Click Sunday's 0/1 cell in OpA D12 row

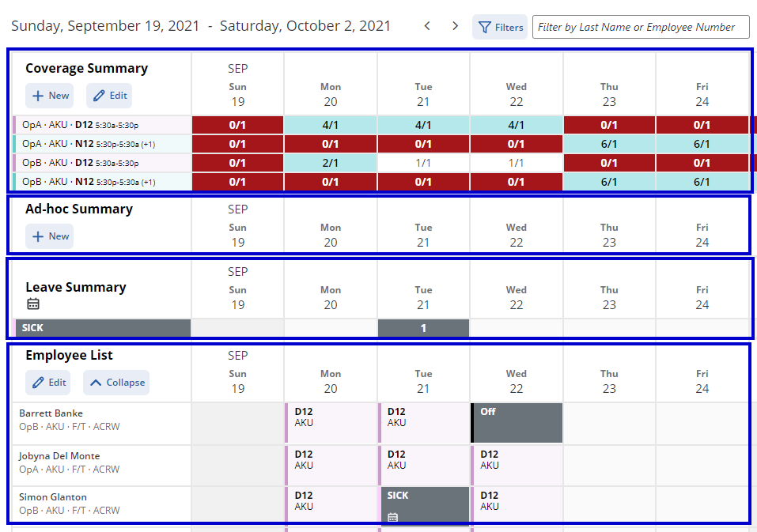[237, 124]
